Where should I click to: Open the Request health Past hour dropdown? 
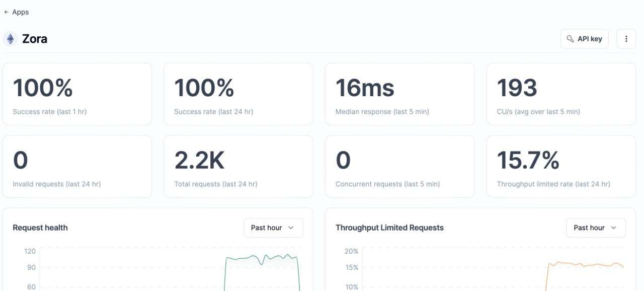point(273,228)
